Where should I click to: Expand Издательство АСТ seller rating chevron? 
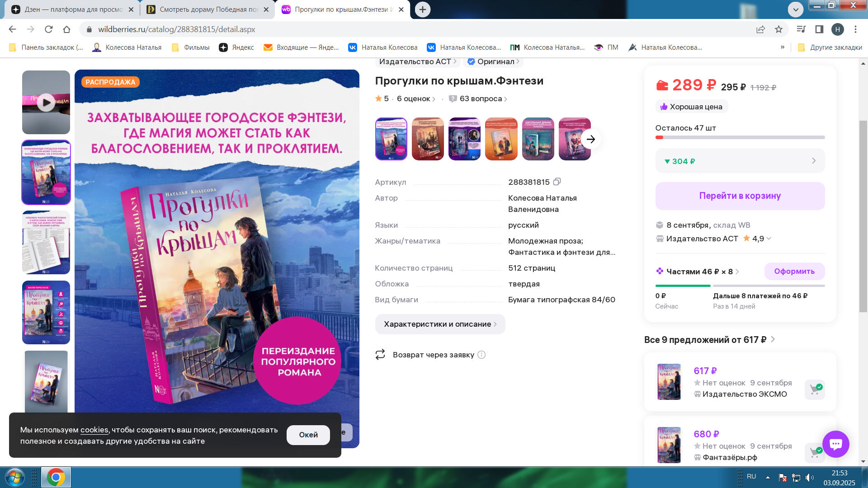[769, 239]
